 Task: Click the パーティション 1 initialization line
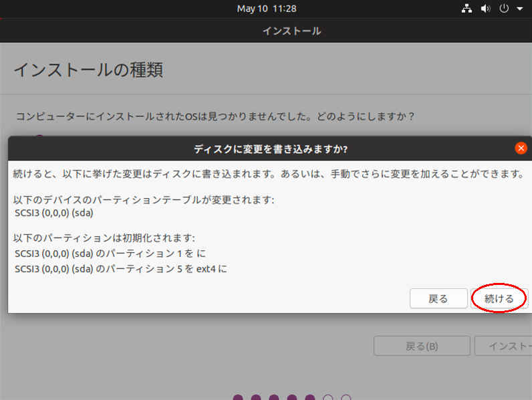click(110, 254)
